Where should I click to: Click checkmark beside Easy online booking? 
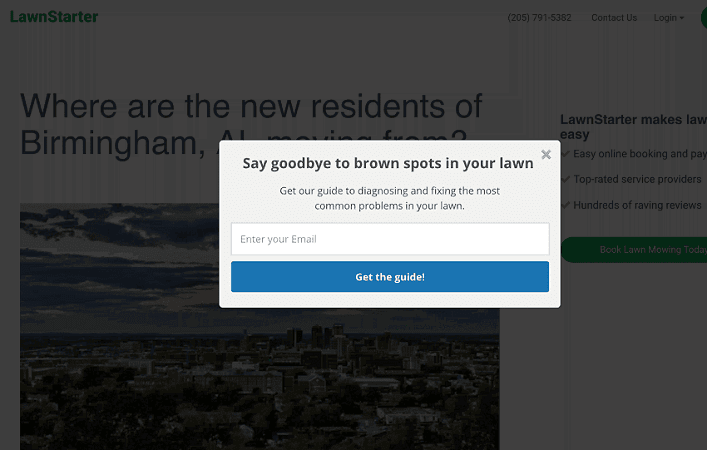[566, 154]
